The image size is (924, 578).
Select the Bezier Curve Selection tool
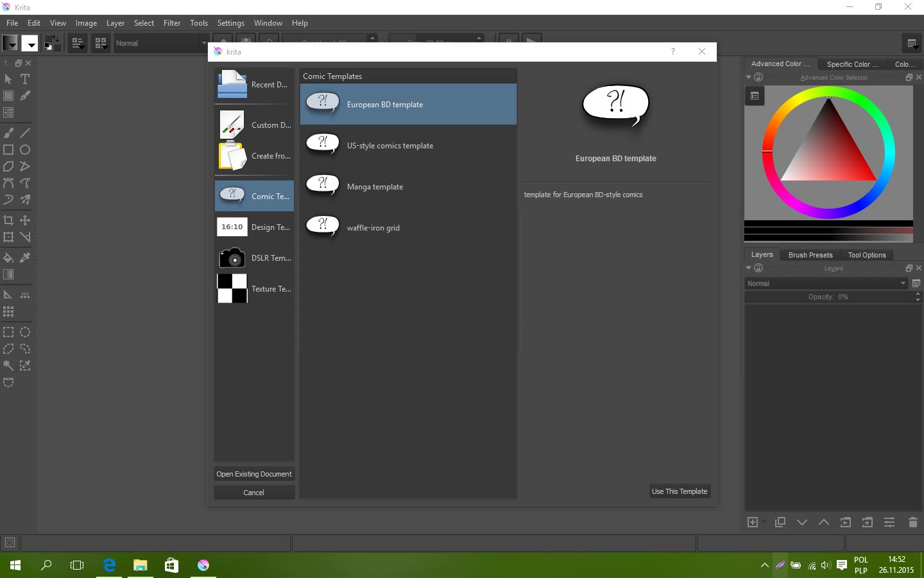coord(8,382)
